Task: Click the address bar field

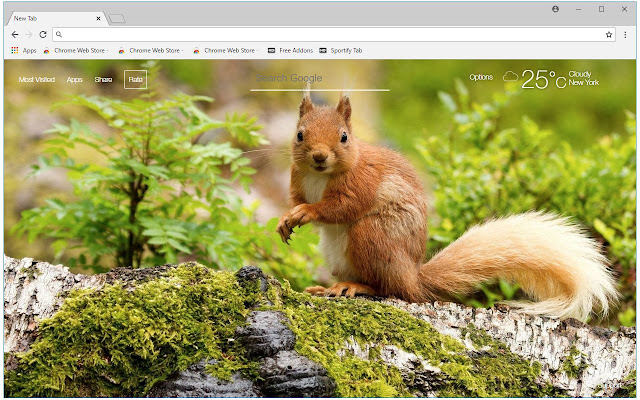Action: (x=334, y=35)
